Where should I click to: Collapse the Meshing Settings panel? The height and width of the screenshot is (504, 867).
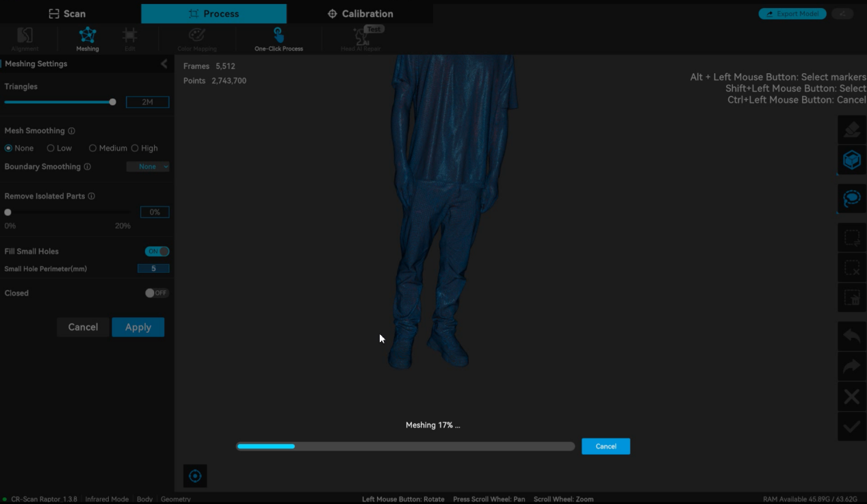click(x=164, y=64)
